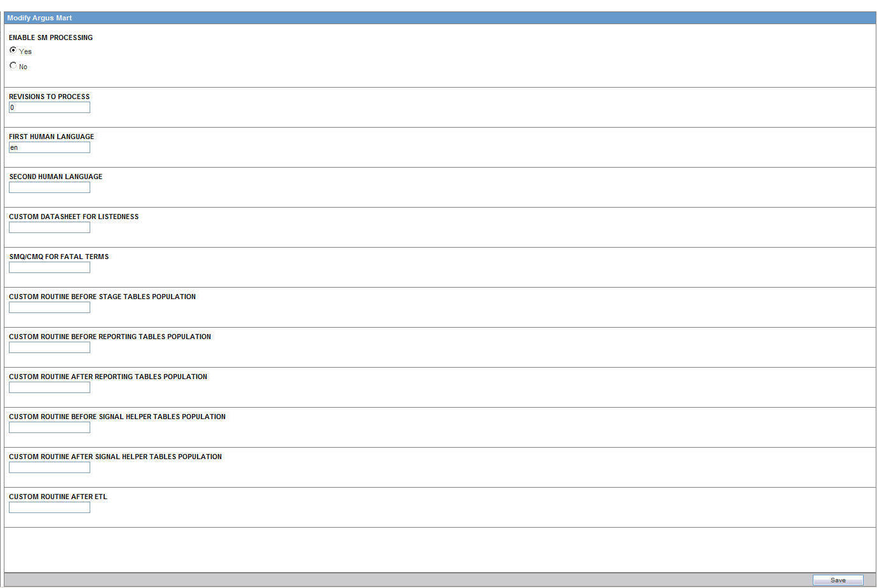The image size is (877, 588).
Task: Select No for Enable SM Processing
Action: [x=13, y=65]
